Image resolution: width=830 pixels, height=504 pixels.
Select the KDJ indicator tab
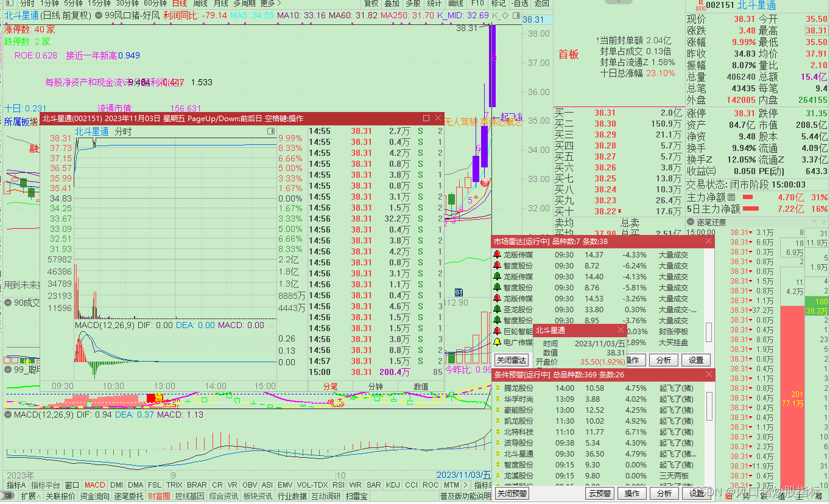pyautogui.click(x=393, y=485)
